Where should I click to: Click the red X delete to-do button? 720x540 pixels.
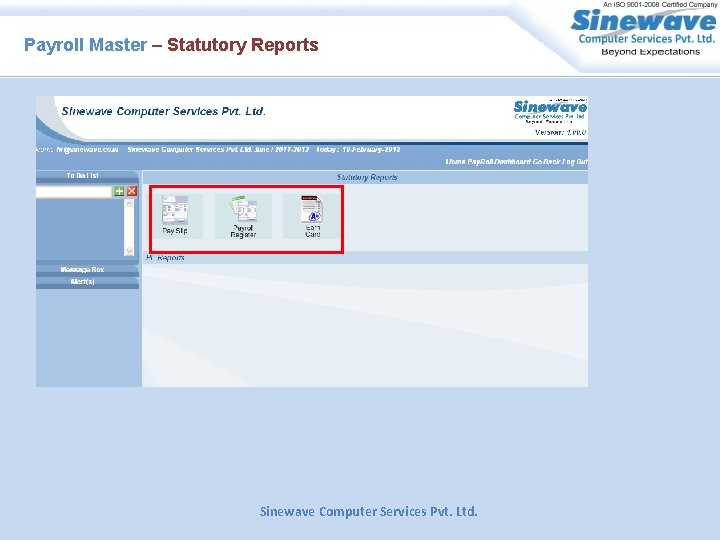click(132, 191)
